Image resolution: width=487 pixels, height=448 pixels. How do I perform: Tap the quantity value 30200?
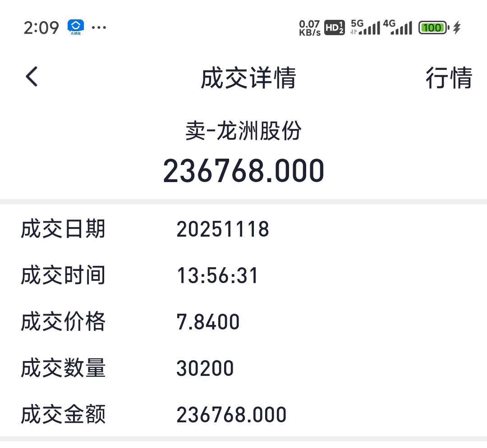[205, 368]
